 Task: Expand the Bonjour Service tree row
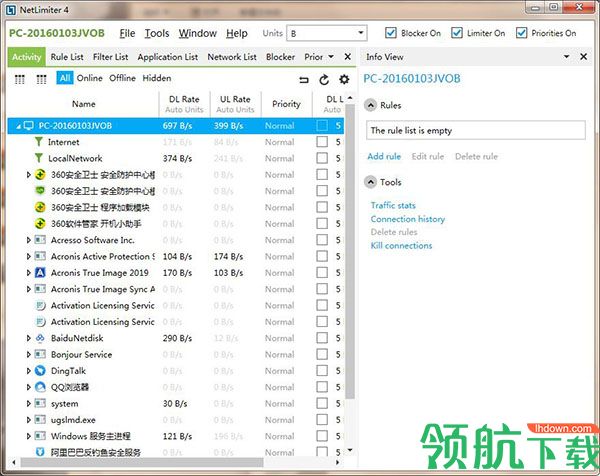tap(28, 355)
